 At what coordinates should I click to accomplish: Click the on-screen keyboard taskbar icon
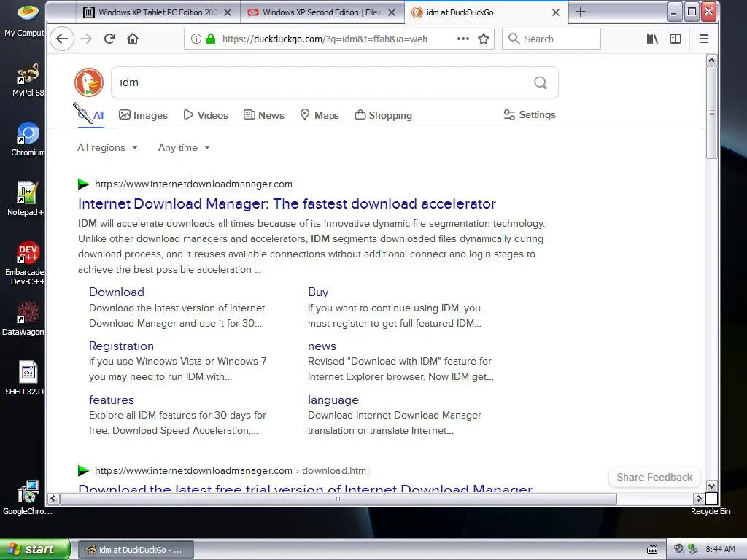tap(652, 550)
